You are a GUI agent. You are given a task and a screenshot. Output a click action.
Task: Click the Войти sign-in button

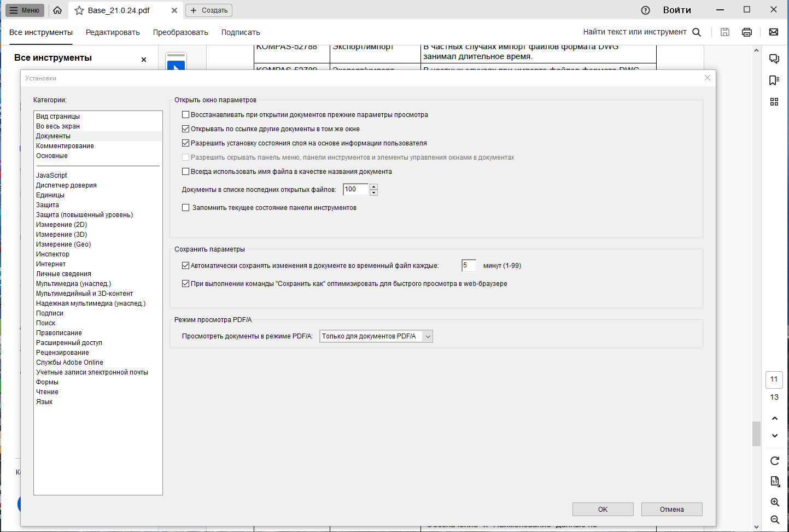[677, 10]
